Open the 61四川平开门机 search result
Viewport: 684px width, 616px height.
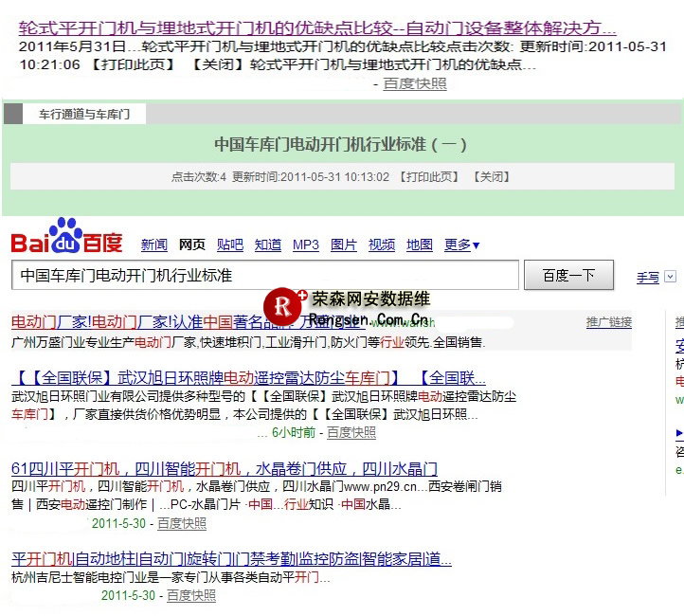pos(224,469)
